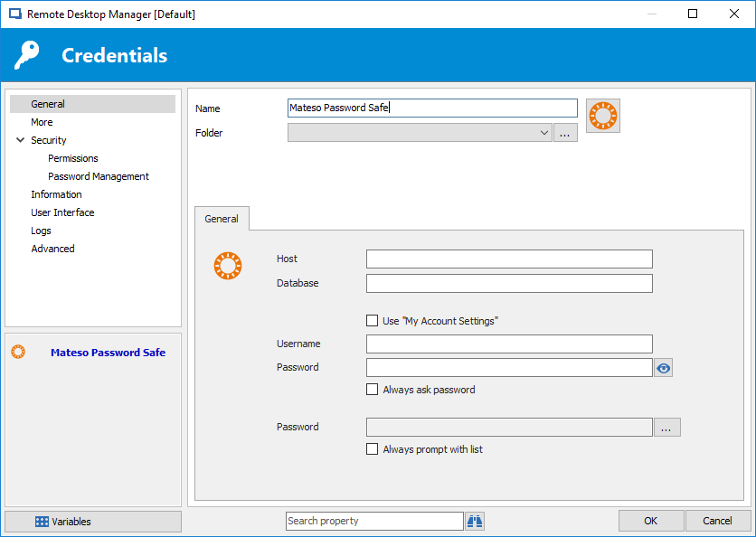This screenshot has width=756, height=537.
Task: Switch to the General tab
Action: [222, 219]
